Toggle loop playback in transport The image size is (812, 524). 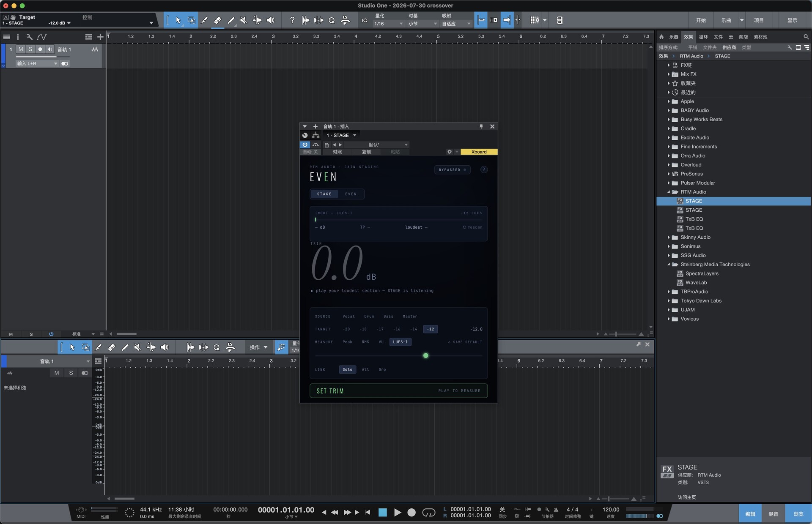point(429,513)
